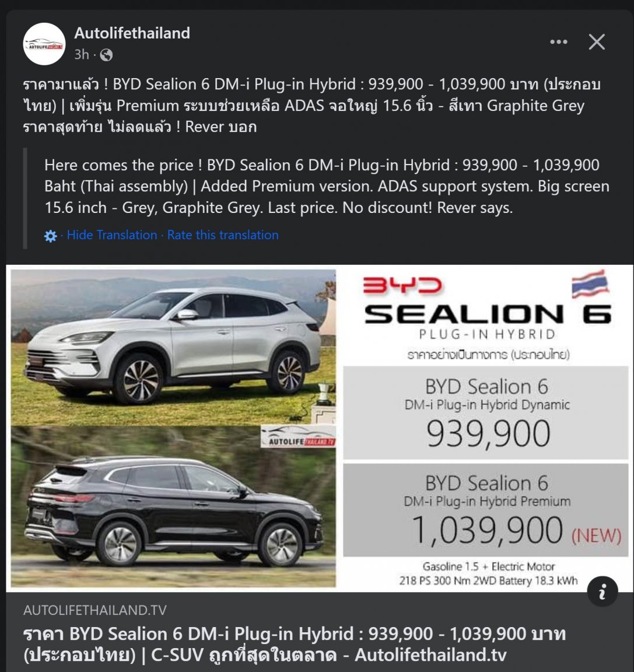The image size is (634, 672).
Task: Click the AUTOLIFETHAILAND.TV domain label
Action: 94,610
